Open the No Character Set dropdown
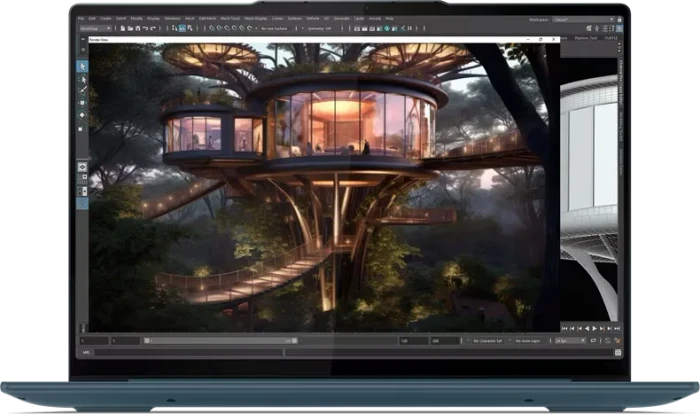Viewport: 700px width, 414px height. pos(490,341)
